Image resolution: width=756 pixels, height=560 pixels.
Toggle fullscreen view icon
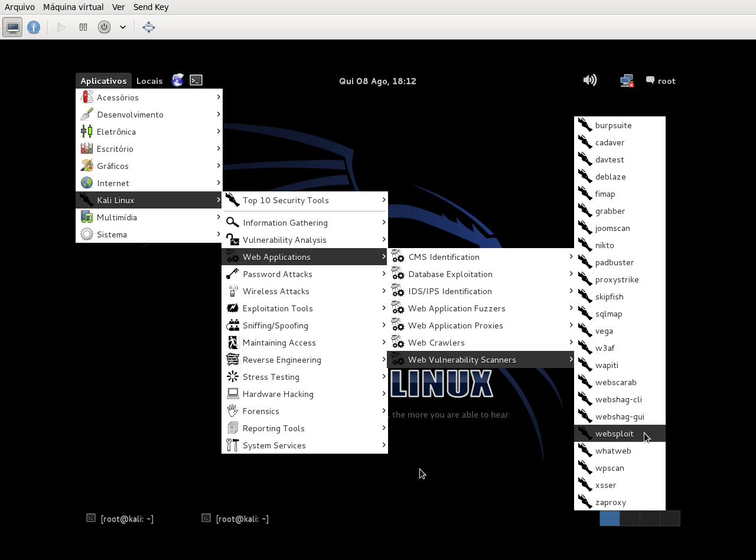coord(149,27)
